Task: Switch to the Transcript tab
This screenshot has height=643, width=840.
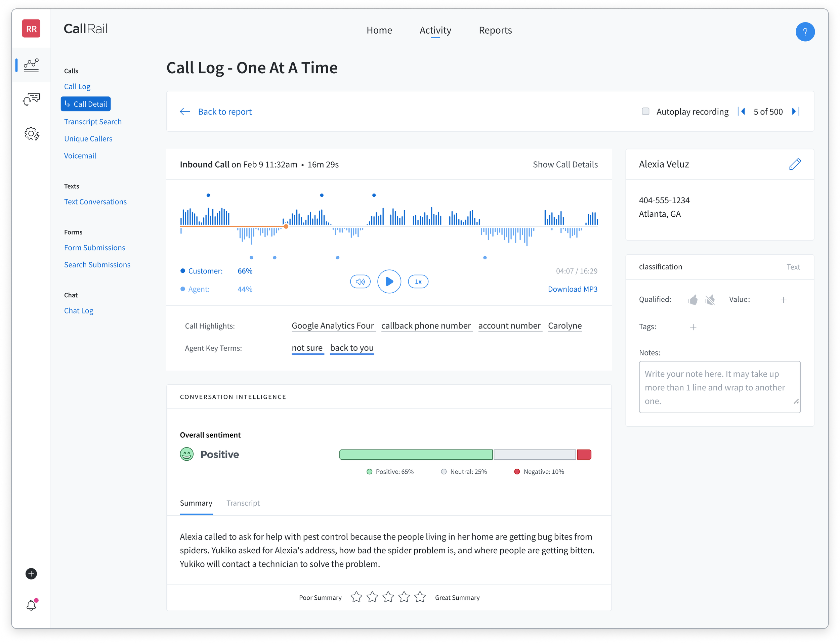Action: click(x=243, y=503)
